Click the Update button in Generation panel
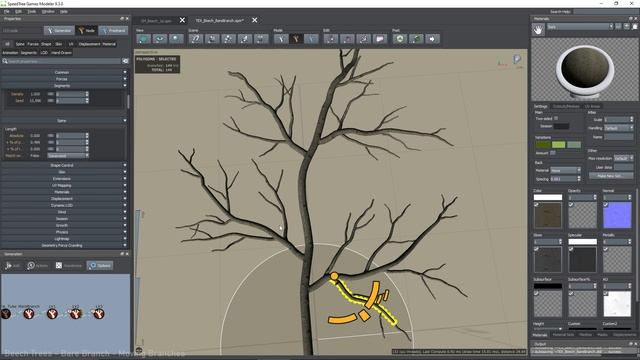The image size is (640, 360). [100, 265]
